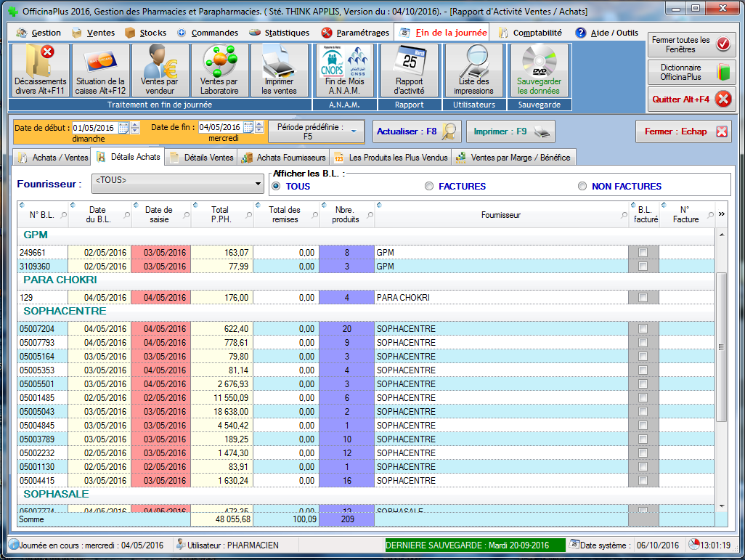Open the Date de début calendar picker
This screenshot has height=560, width=745.
pos(123,128)
